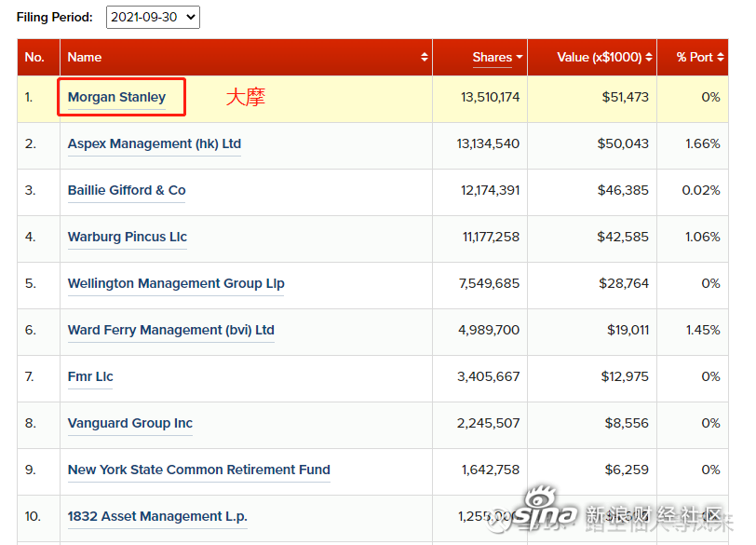Select Wellington Management value $28,764
Viewport: 756px width, 545px height.
[624, 283]
